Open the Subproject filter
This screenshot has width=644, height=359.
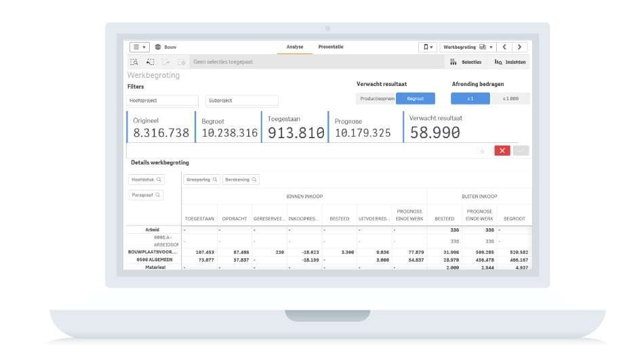(x=241, y=100)
